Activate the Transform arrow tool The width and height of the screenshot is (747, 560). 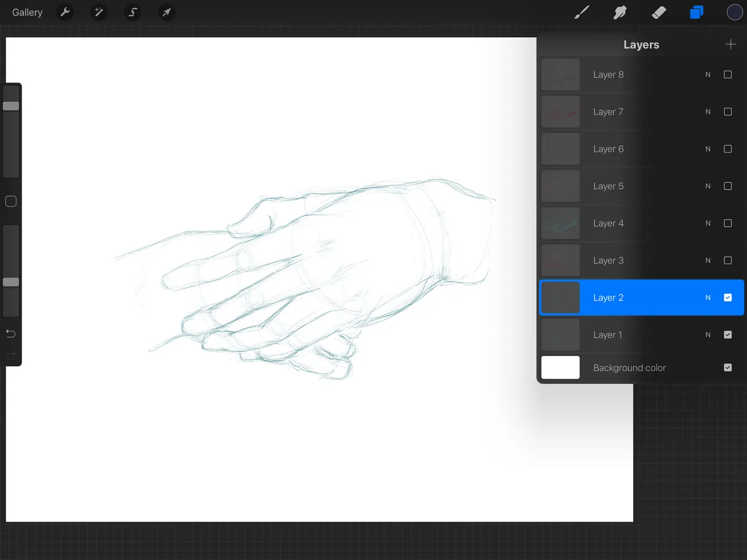tap(167, 12)
